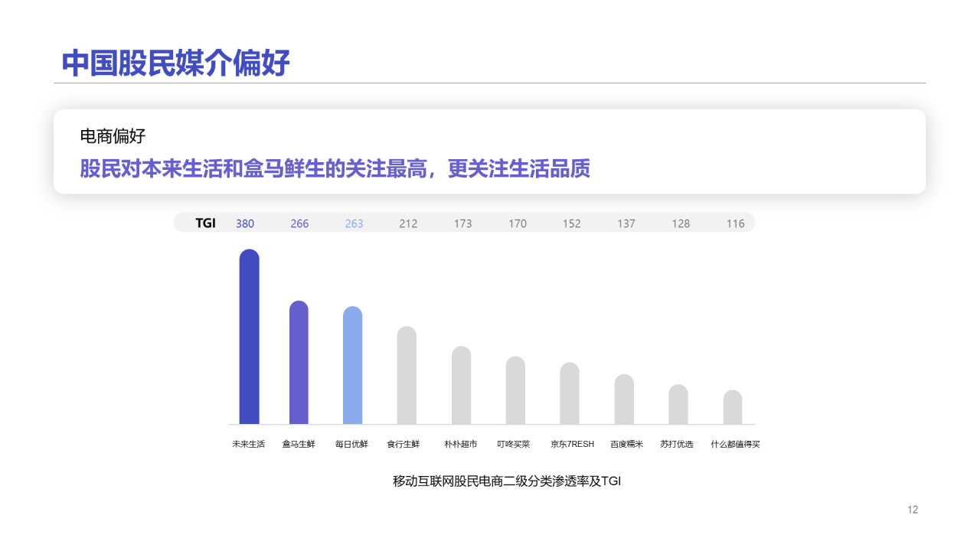Viewport: 980px width, 551px height.
Task: Click the gray 朴朴超市 bar
Action: tap(461, 386)
